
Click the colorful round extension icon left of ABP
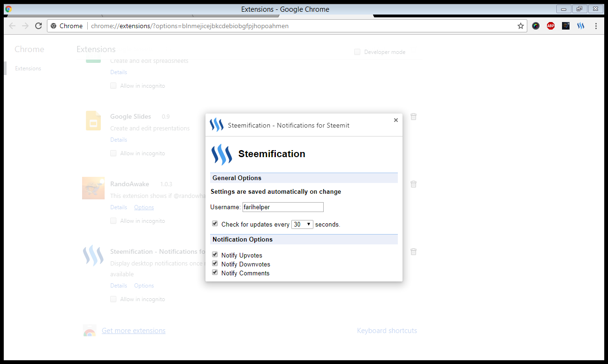pos(536,26)
